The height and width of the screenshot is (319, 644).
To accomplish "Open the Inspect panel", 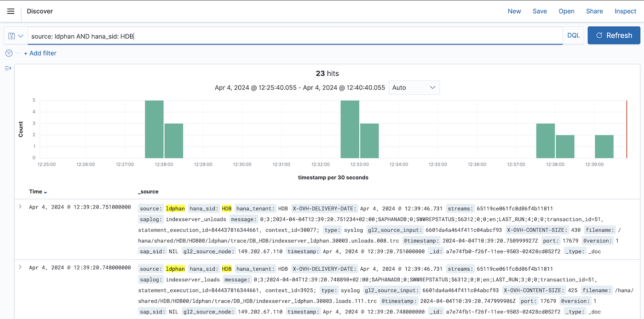I will 625,11.
